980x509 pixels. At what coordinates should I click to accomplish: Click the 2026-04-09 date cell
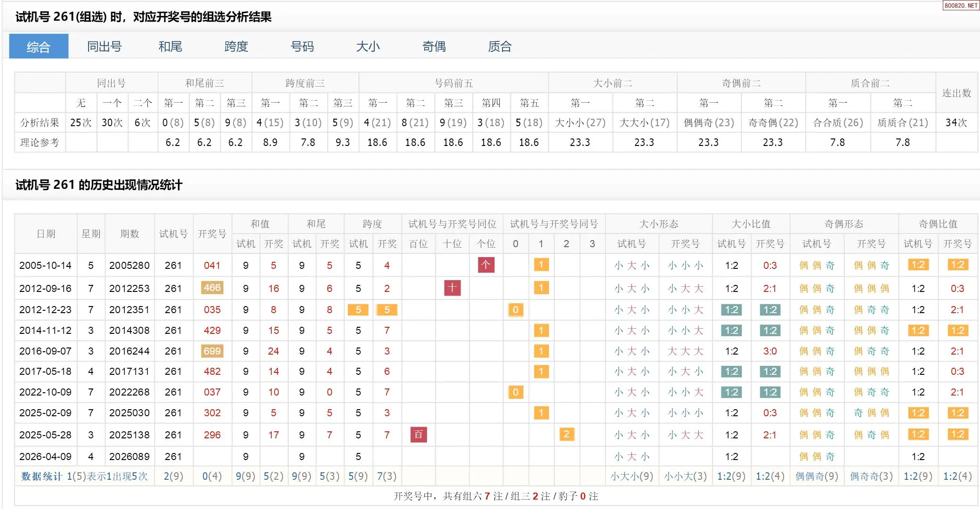click(x=45, y=456)
